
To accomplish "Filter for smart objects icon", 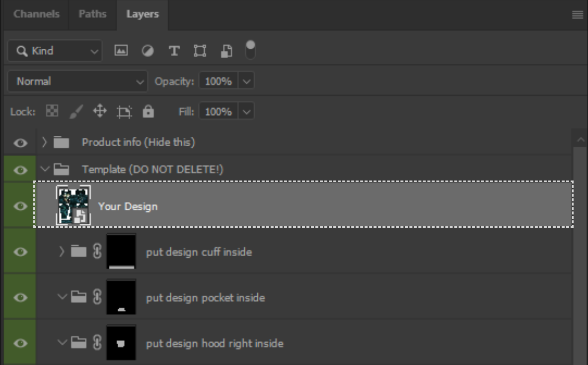I will (x=226, y=51).
